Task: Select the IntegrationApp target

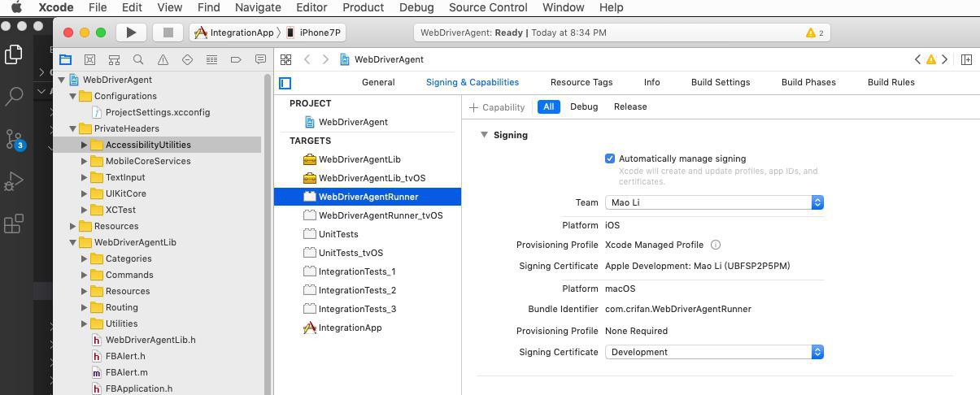Action: 350,328
